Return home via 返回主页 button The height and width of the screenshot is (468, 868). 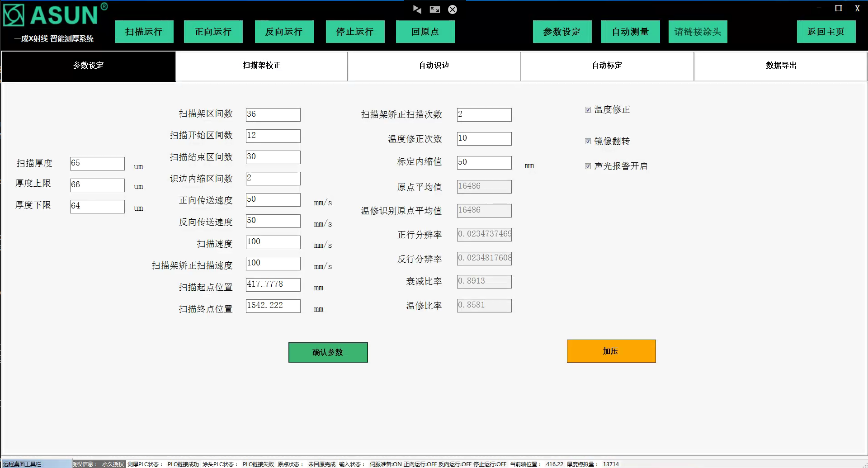click(826, 32)
